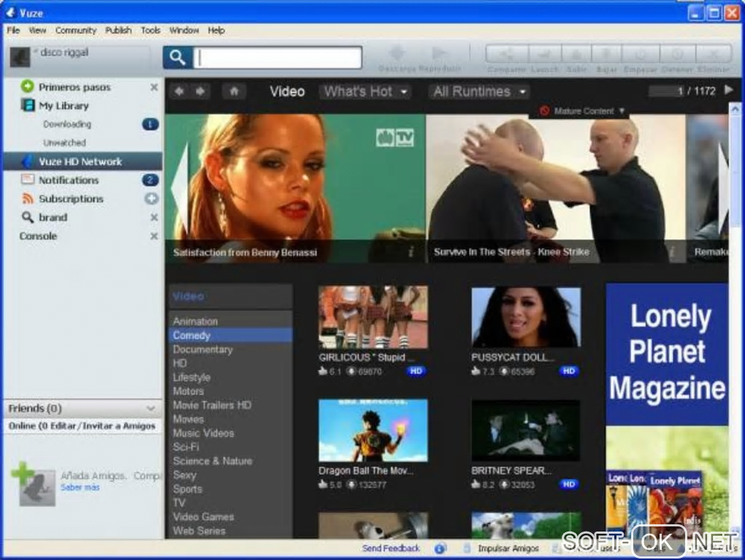The width and height of the screenshot is (745, 560).
Task: Click the Compartir share toolbar icon
Action: 507,54
